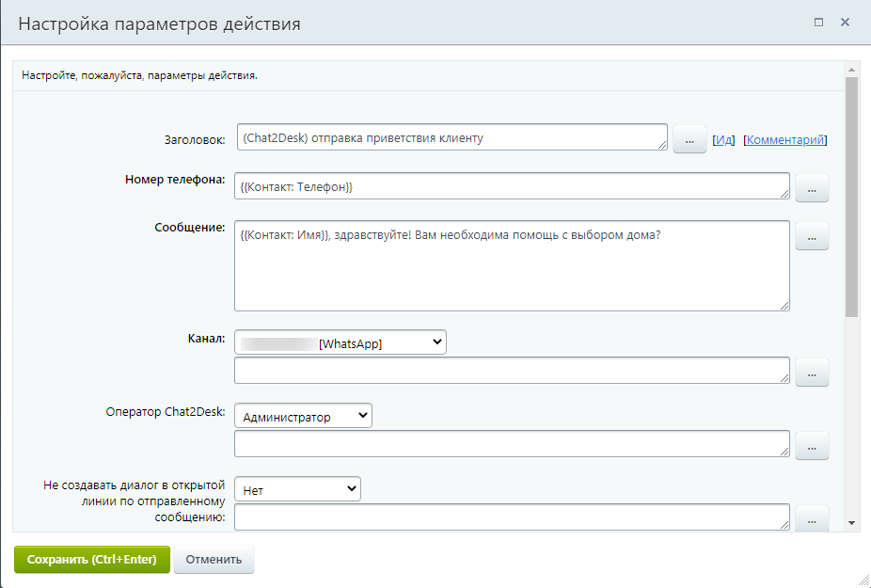871x588 pixels.
Task: Click ellipsis button for Не создавать диалог field
Action: 812,518
